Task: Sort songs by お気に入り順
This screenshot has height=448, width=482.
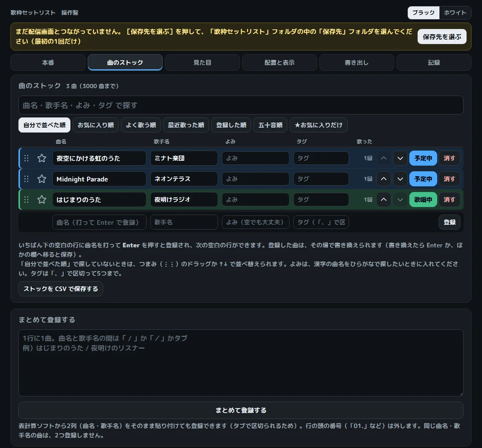Action: (x=96, y=125)
